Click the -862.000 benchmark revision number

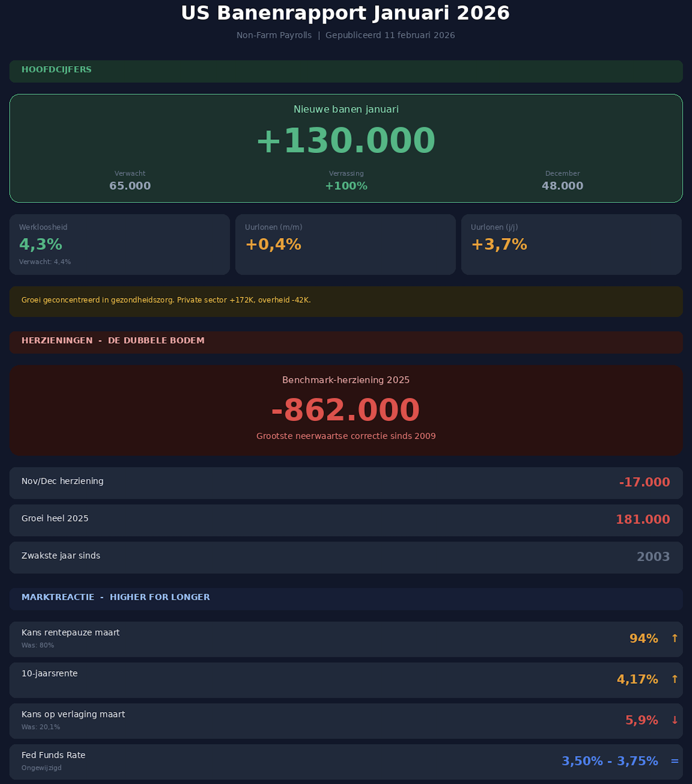(346, 410)
